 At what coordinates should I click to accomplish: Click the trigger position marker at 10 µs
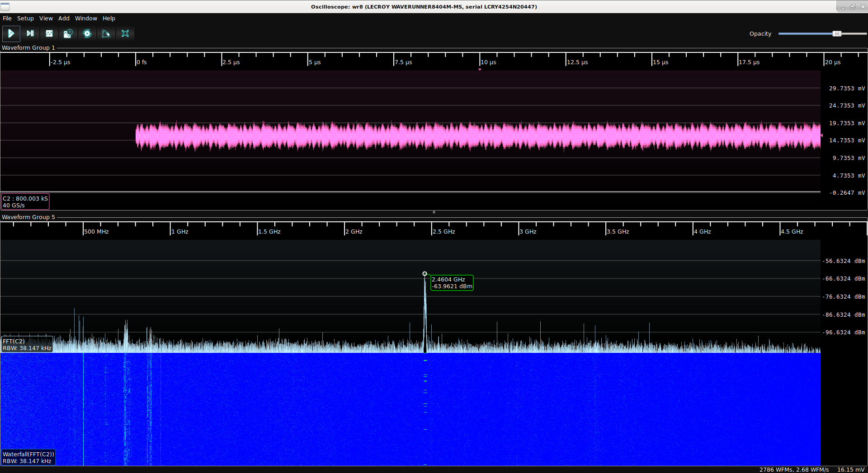click(480, 70)
